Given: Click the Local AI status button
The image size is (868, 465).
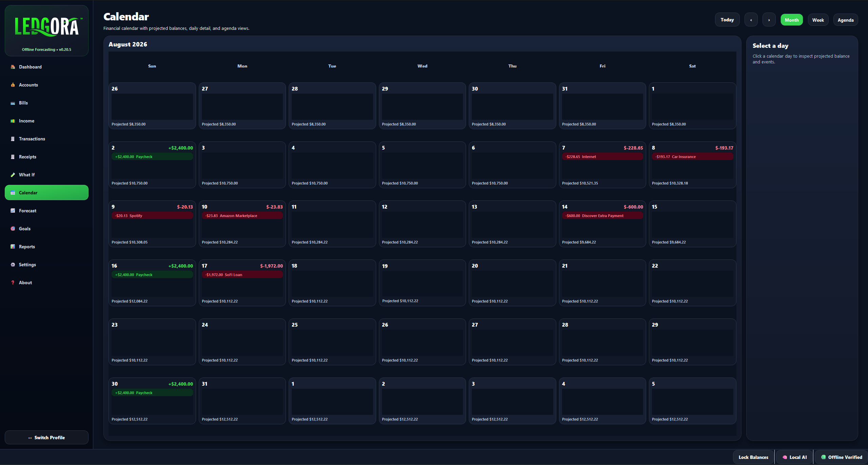Looking at the screenshot, I should (794, 457).
